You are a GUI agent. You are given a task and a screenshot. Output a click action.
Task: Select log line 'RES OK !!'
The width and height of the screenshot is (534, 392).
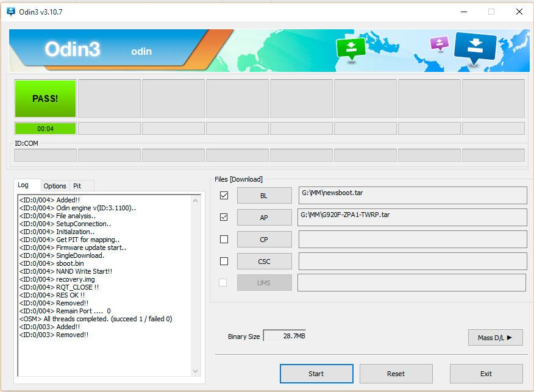(52, 295)
